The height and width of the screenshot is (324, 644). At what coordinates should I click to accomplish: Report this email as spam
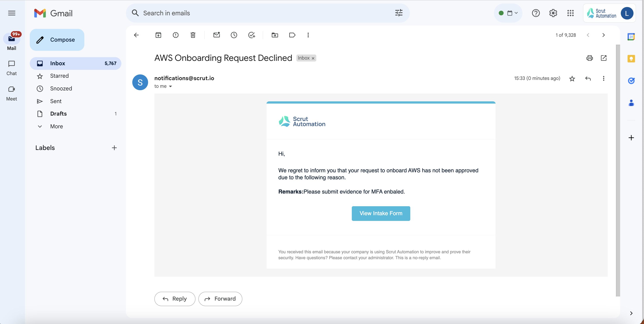pyautogui.click(x=175, y=35)
